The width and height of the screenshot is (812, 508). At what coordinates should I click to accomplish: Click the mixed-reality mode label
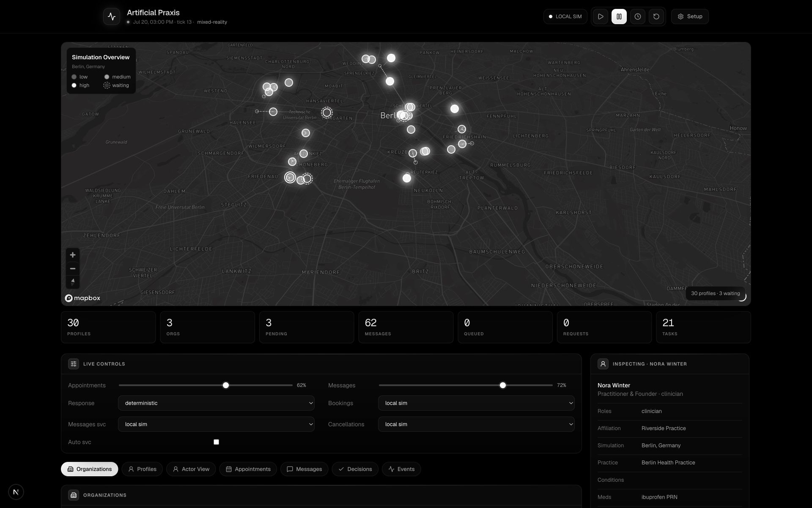pyautogui.click(x=212, y=22)
